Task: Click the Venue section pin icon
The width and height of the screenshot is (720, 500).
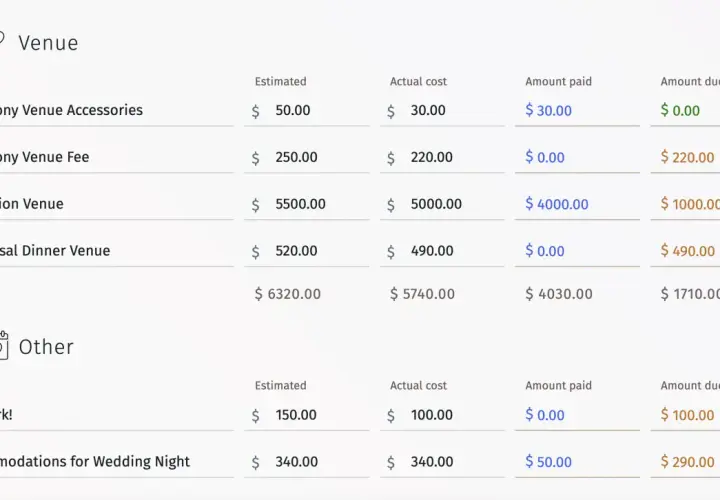Action: (1, 39)
